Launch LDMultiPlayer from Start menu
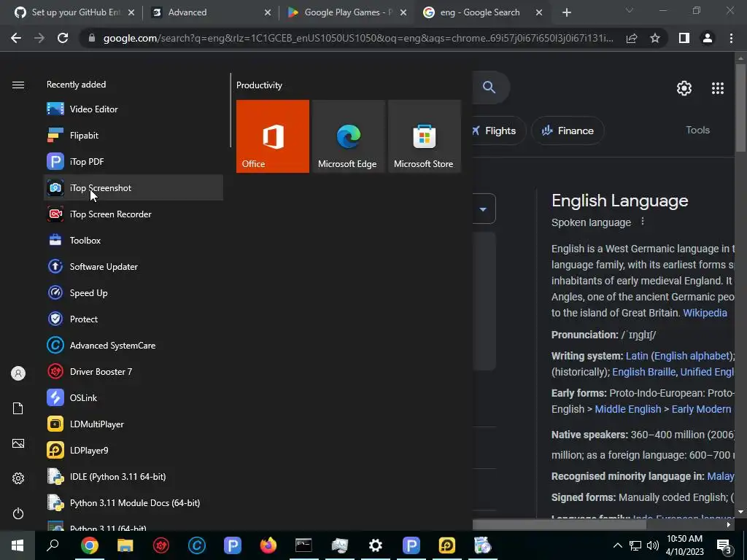The image size is (747, 560). (x=133, y=424)
